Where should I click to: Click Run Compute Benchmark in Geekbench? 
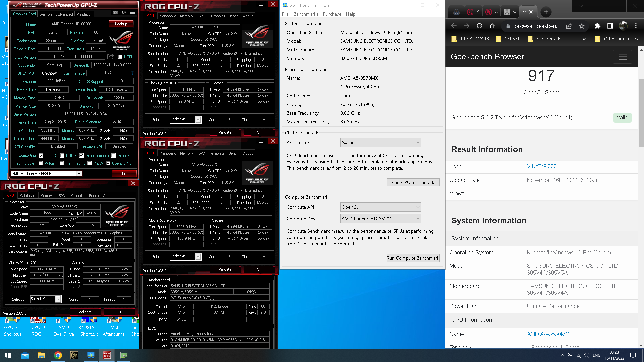(x=413, y=258)
